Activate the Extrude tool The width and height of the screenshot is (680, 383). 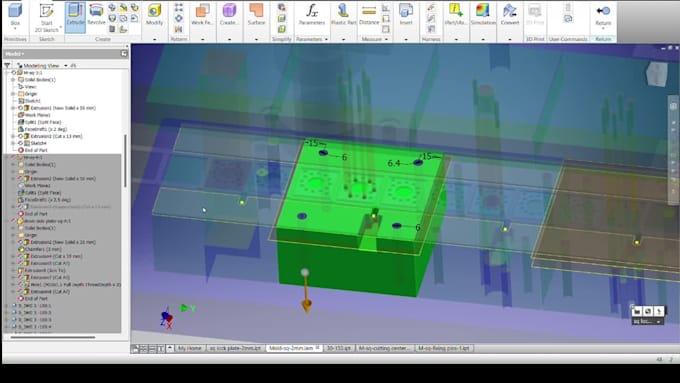pyautogui.click(x=75, y=16)
